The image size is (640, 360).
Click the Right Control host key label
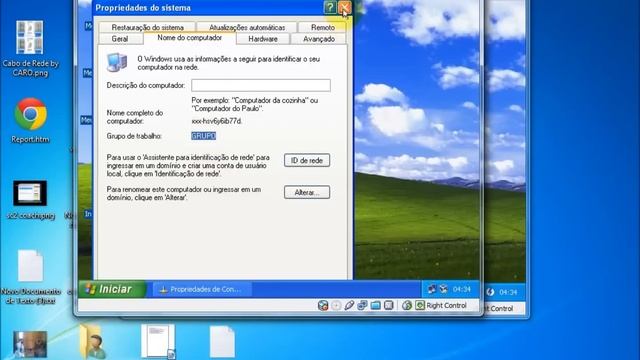coord(446,305)
